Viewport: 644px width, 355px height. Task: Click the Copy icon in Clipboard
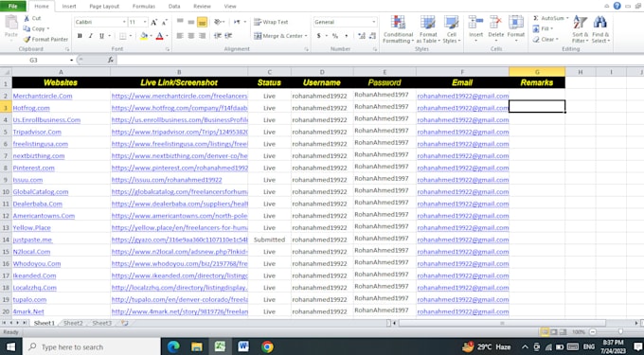click(27, 28)
